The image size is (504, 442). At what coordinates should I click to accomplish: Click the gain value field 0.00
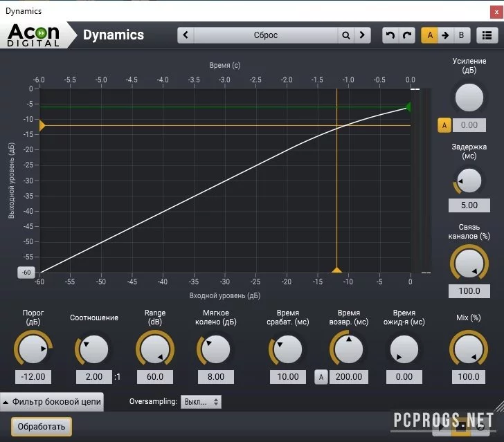[469, 125]
